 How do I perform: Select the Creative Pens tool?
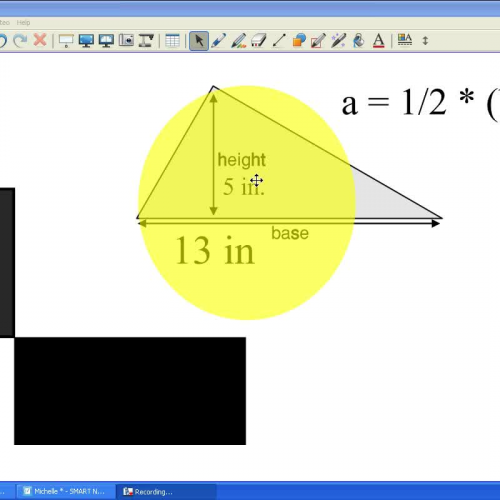tap(239, 41)
